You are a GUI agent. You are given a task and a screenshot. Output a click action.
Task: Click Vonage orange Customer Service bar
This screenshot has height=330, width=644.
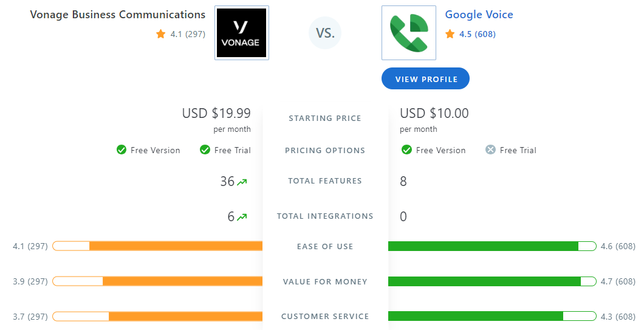click(x=185, y=317)
